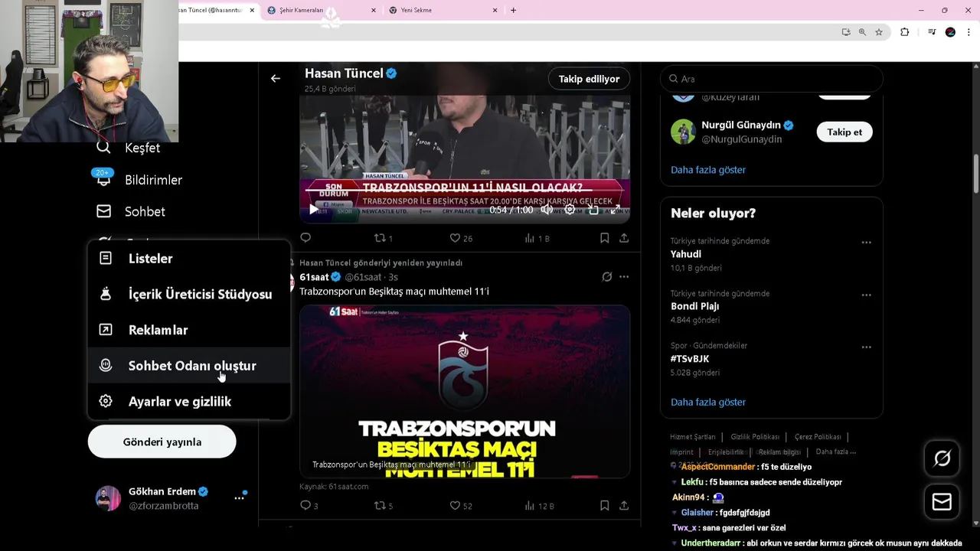Viewport: 980px width, 551px height.
Task: Select Reklamlar from the menu
Action: pyautogui.click(x=189, y=330)
